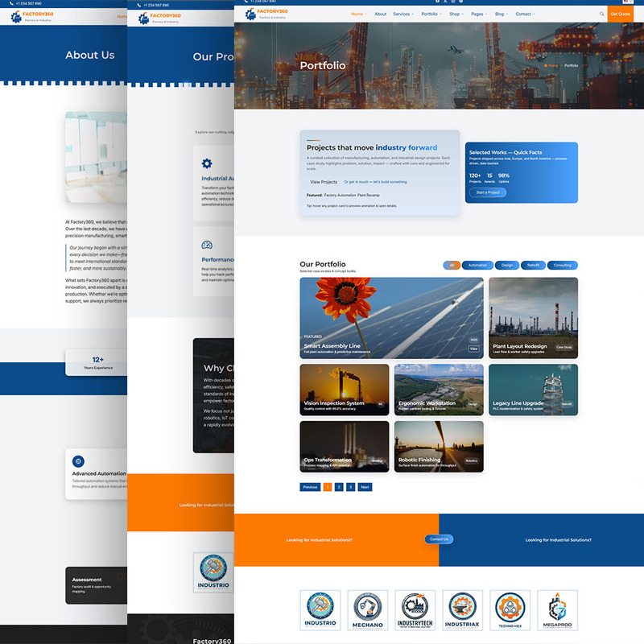Click the Instagram icon in the top bar
The image size is (644, 644).
[454, 2]
